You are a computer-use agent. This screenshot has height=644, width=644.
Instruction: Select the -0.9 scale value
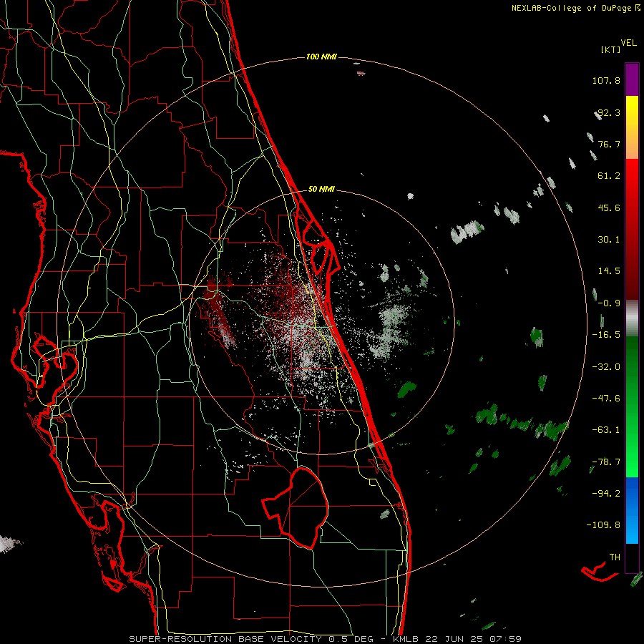click(x=609, y=303)
